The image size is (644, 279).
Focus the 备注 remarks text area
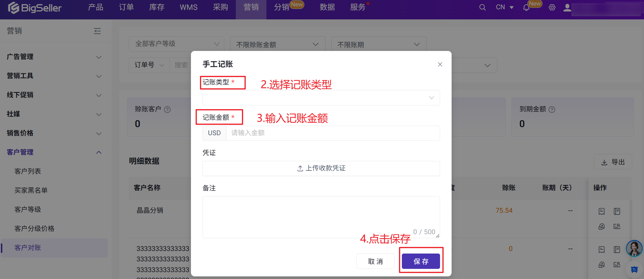[321, 217]
